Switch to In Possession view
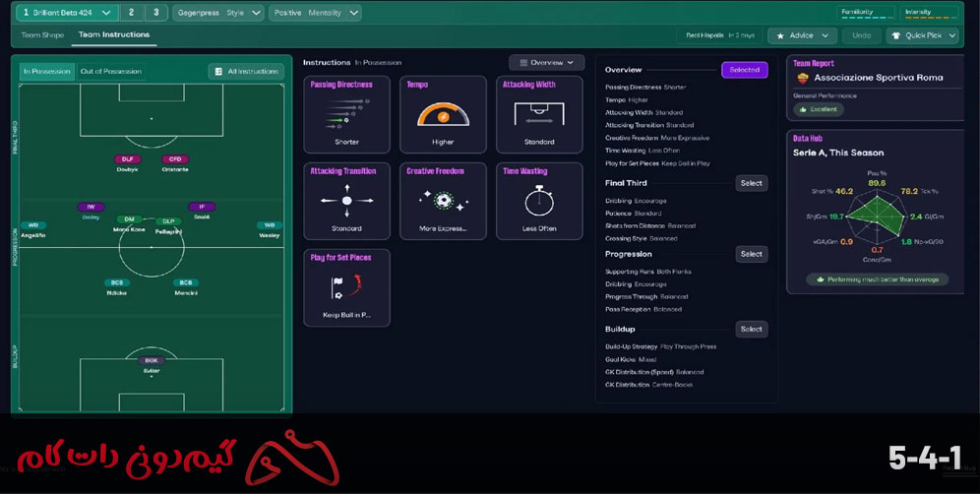The height and width of the screenshot is (494, 980). click(x=47, y=72)
